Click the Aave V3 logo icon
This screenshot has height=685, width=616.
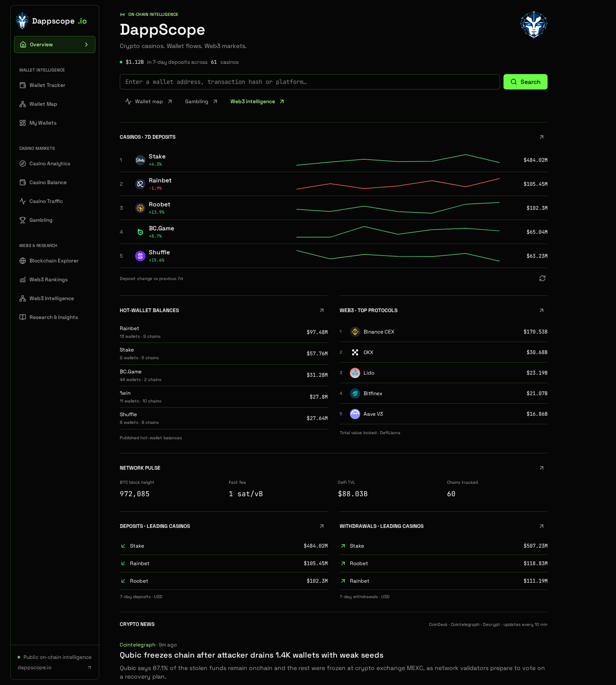[x=355, y=414]
